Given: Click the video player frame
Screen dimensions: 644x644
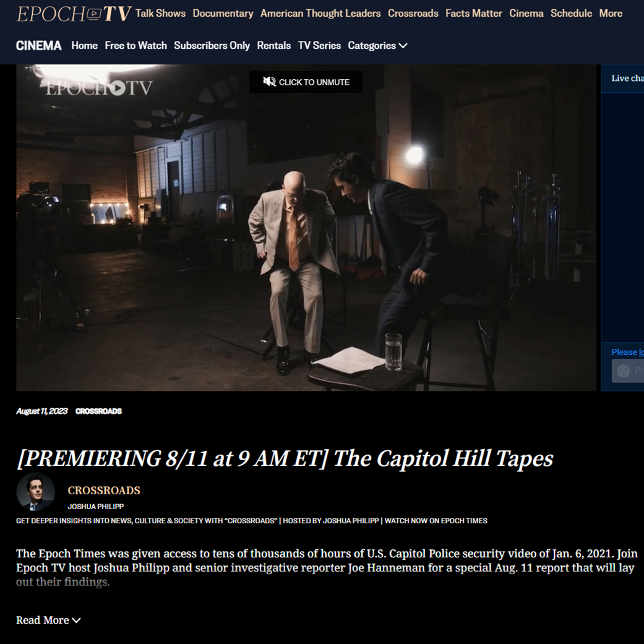Looking at the screenshot, I should click(306, 228).
